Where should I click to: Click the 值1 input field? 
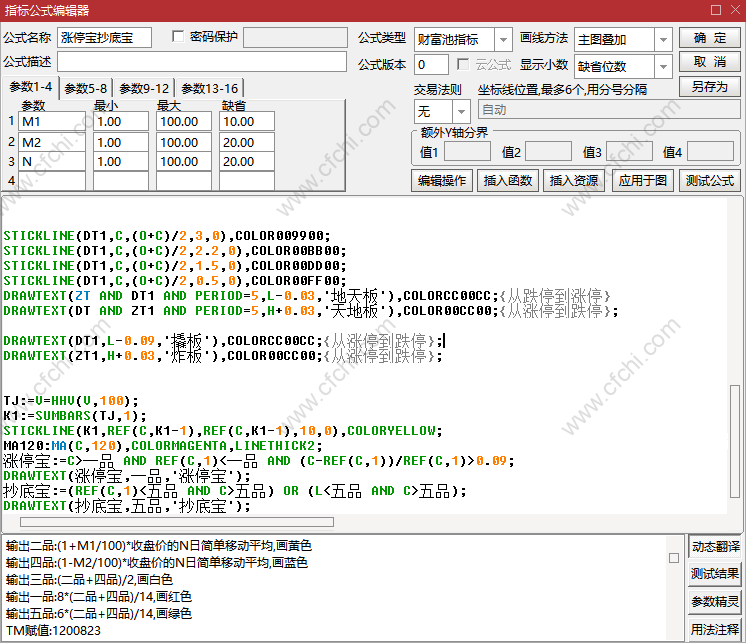[467, 152]
